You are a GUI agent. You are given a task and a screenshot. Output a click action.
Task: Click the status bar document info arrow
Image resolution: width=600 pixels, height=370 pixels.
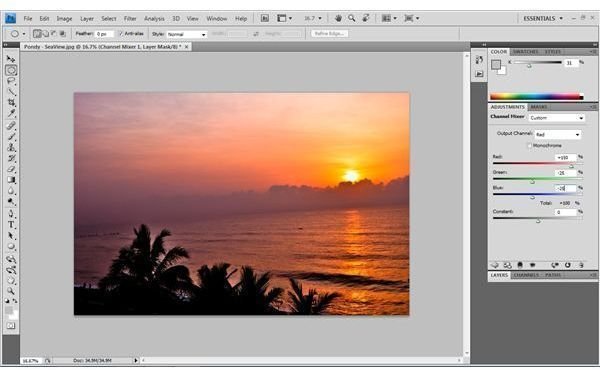pyautogui.click(x=135, y=360)
